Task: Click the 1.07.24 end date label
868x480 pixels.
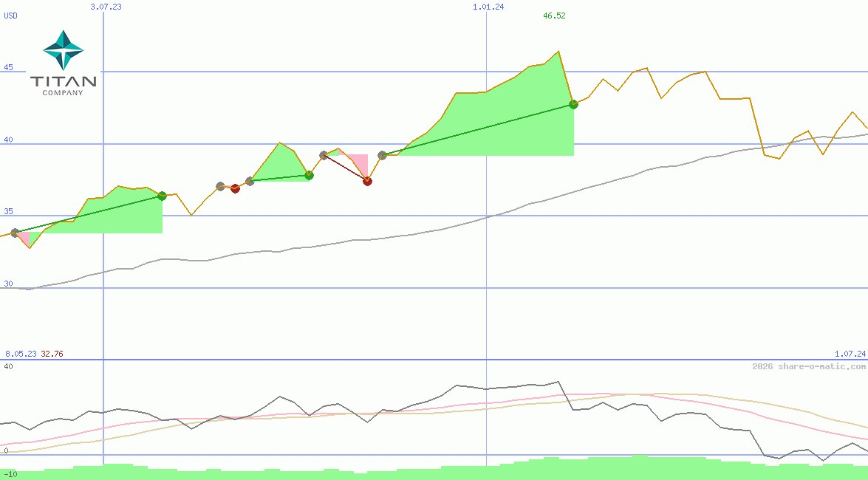Action: [850, 354]
